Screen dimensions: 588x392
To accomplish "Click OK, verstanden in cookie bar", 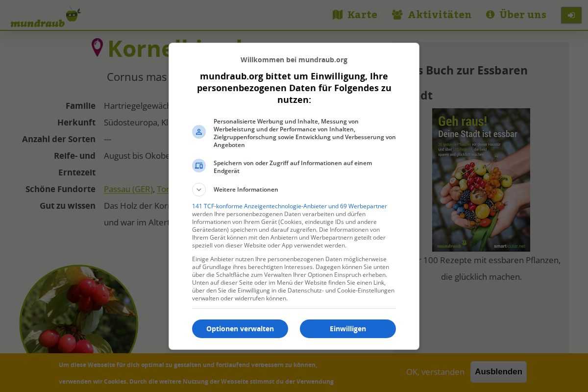I will click(435, 372).
